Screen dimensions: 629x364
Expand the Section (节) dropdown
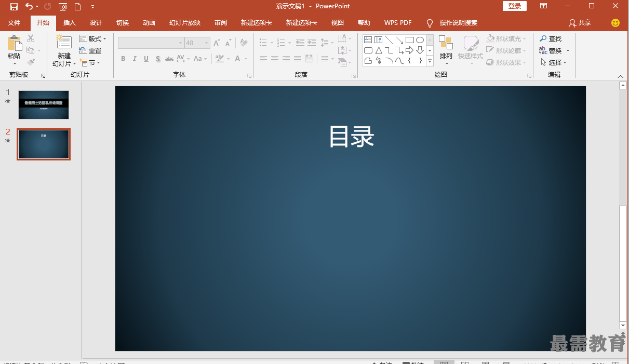click(x=89, y=62)
